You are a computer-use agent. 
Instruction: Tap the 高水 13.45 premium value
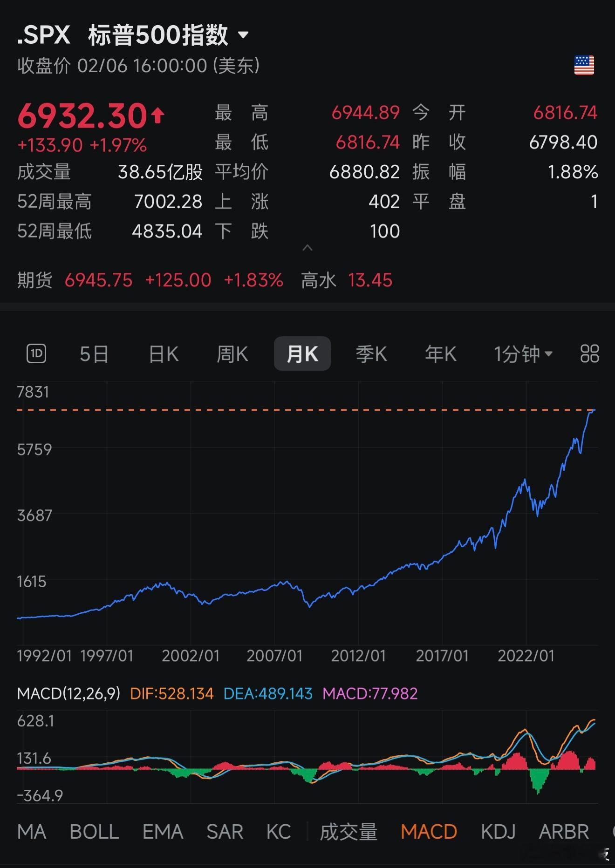[370, 280]
